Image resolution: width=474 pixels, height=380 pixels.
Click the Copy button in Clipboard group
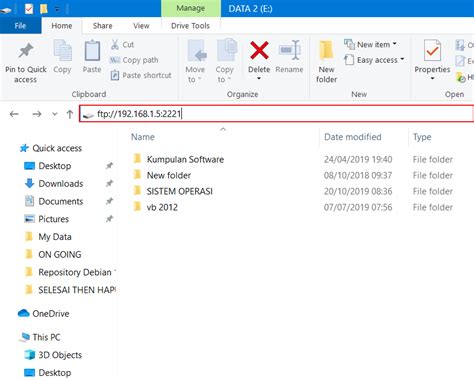click(x=62, y=57)
